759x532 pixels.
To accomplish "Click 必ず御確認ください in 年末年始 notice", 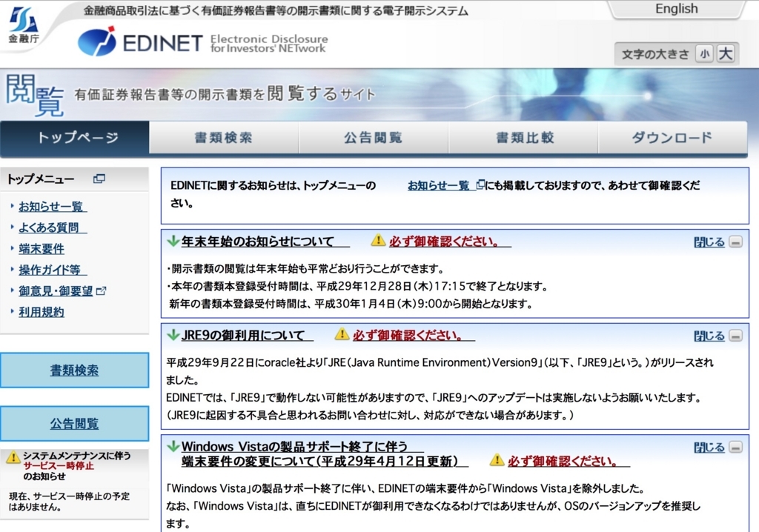I will (x=450, y=241).
